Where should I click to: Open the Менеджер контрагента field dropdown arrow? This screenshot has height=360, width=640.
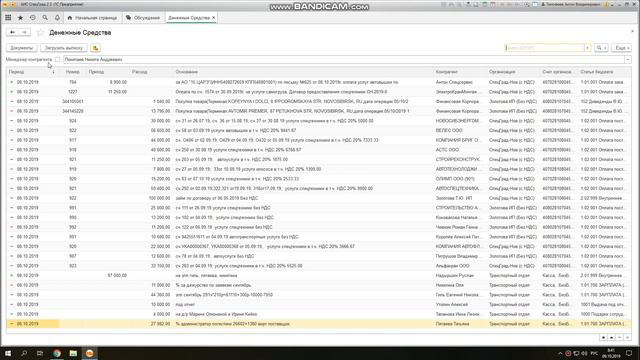[628, 60]
